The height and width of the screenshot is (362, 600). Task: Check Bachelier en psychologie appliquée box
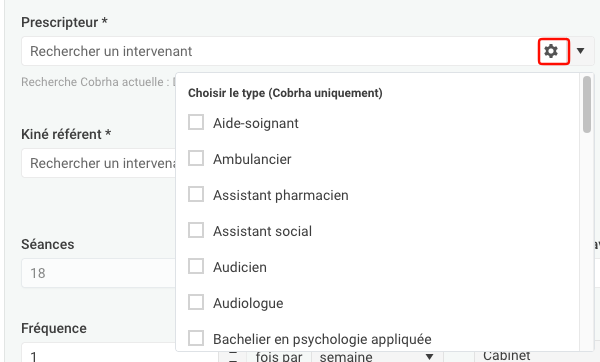[196, 338]
